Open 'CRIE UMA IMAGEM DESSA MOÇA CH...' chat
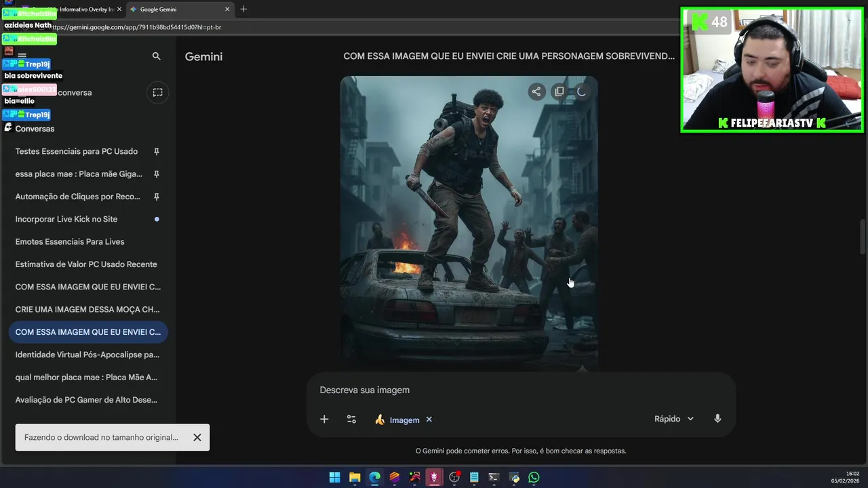The image size is (868, 488). click(88, 310)
